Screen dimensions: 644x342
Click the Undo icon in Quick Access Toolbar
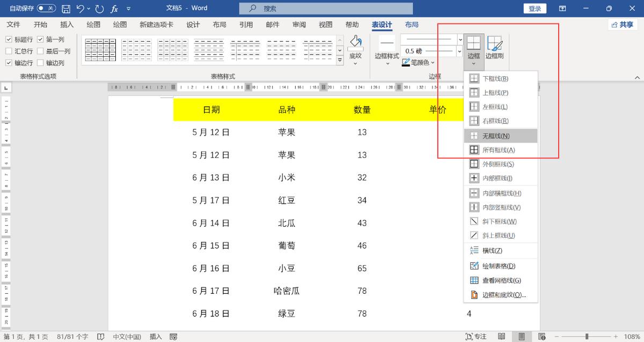80,8
